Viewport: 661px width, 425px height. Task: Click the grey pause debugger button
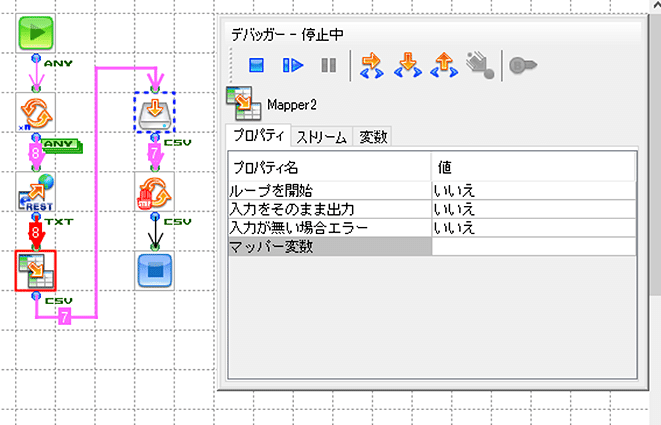click(x=328, y=66)
